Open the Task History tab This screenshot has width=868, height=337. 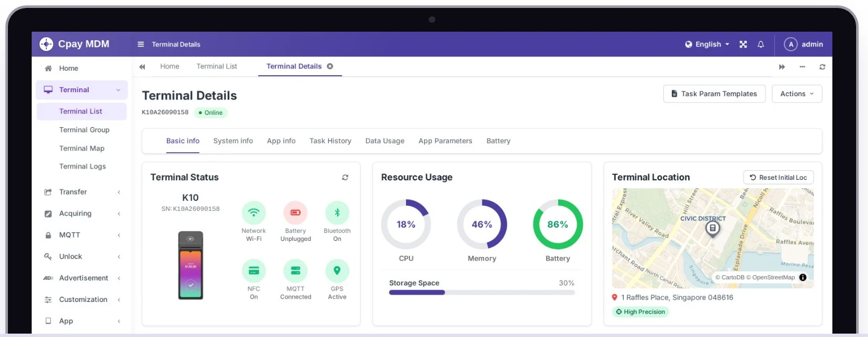(x=330, y=141)
